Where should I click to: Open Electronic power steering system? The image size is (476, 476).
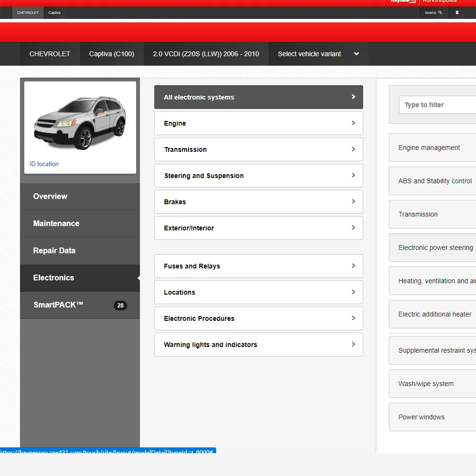[433, 248]
